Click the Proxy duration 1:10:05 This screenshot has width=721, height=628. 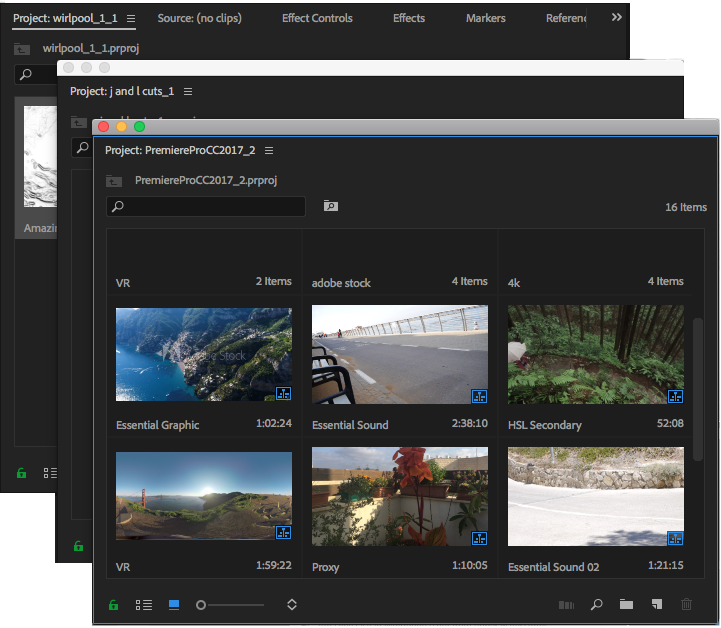[x=469, y=565]
